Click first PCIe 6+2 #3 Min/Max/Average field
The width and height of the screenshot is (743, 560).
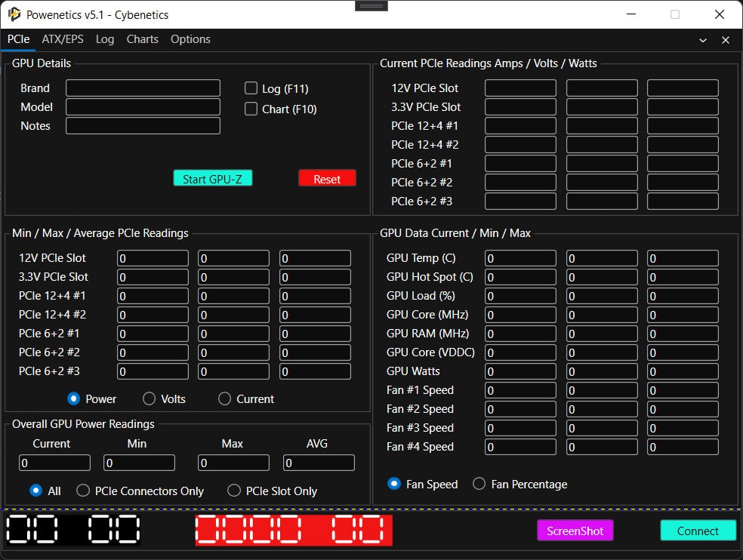[153, 371]
